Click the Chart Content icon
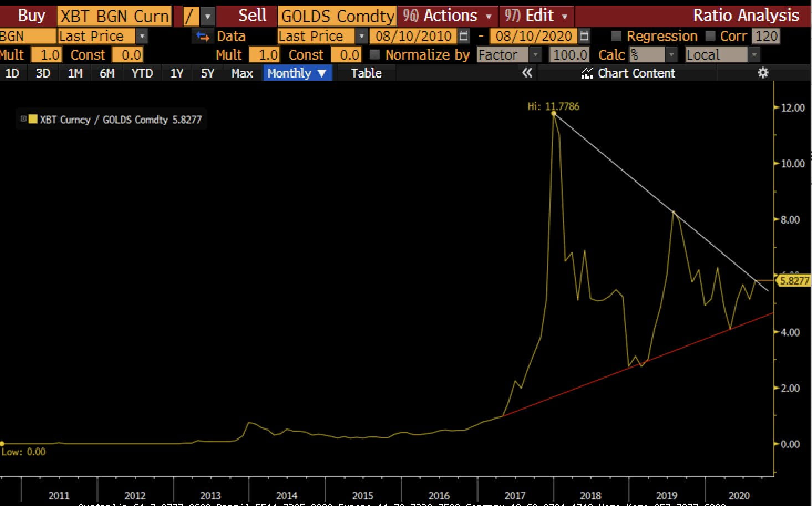 point(587,73)
